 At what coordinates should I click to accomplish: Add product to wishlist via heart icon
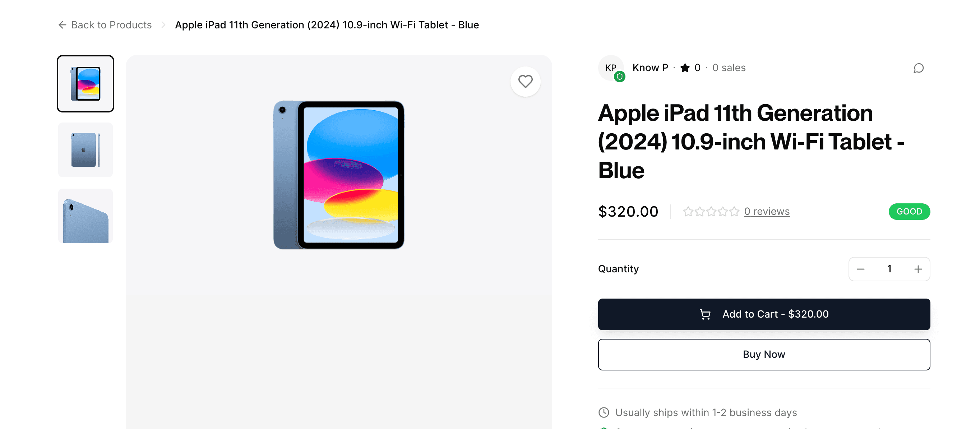[x=525, y=81]
